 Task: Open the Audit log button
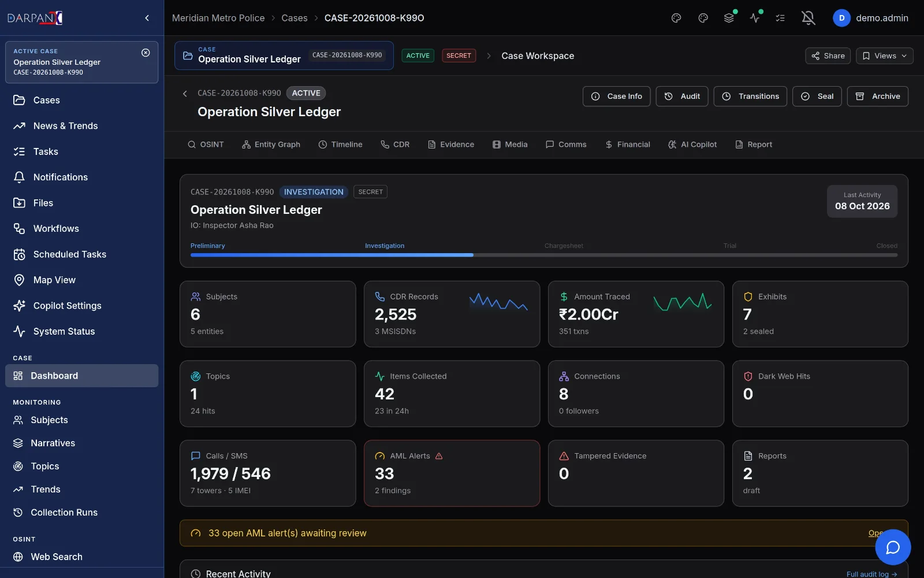click(x=682, y=97)
